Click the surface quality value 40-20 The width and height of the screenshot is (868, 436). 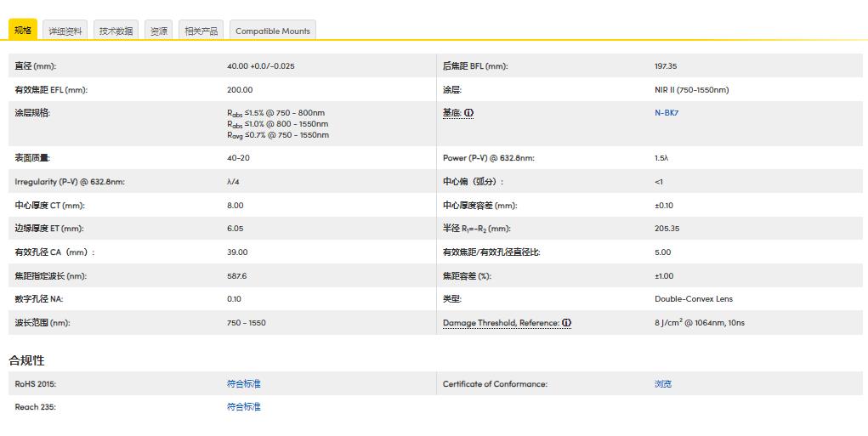tap(238, 158)
